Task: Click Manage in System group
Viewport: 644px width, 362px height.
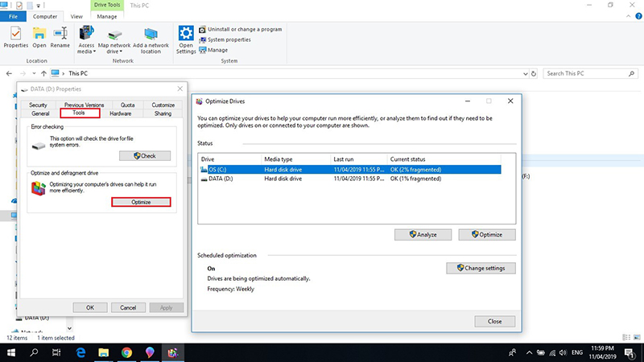Action: (213, 50)
